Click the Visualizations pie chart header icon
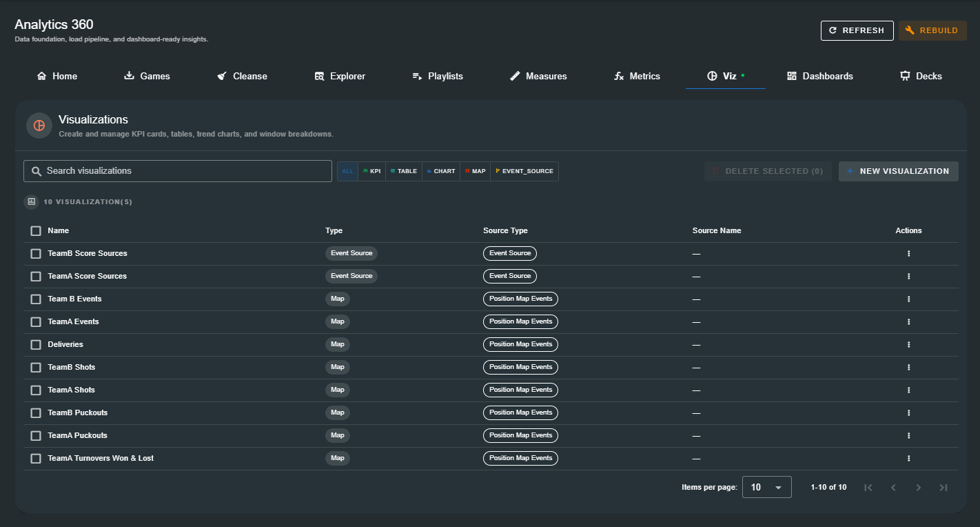This screenshot has height=527, width=980. coord(39,126)
